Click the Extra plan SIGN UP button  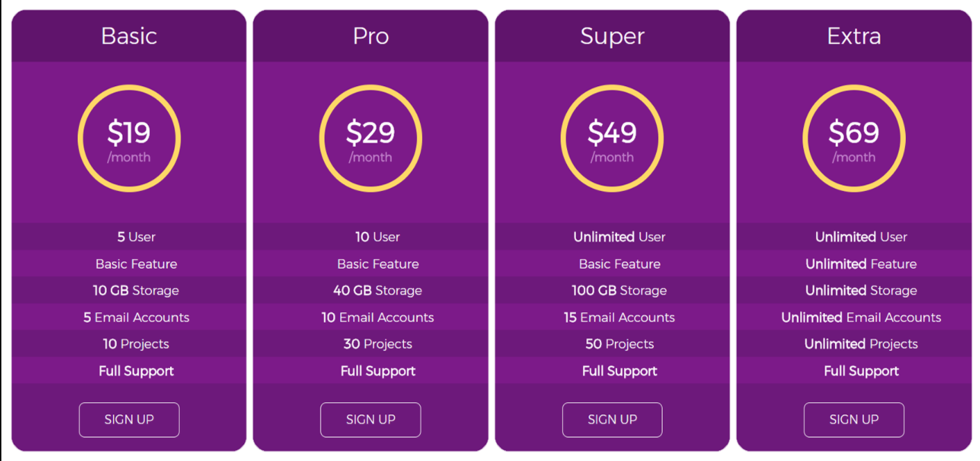click(x=853, y=419)
